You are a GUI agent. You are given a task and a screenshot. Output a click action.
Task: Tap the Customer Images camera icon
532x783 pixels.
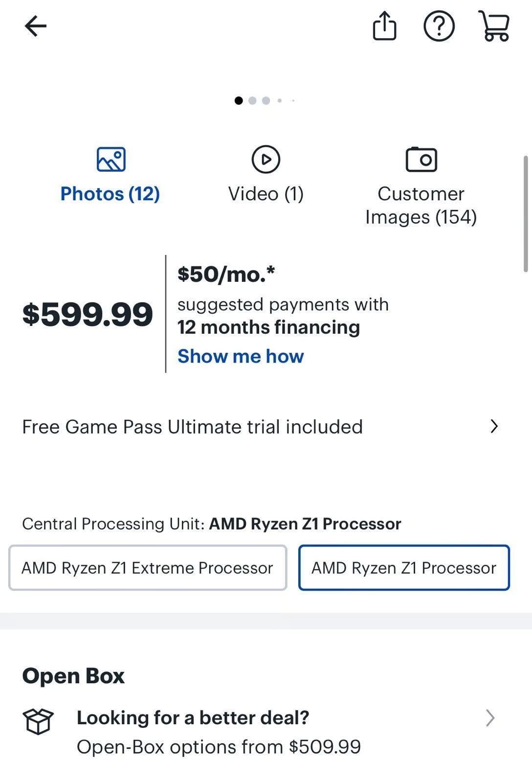[x=421, y=160]
